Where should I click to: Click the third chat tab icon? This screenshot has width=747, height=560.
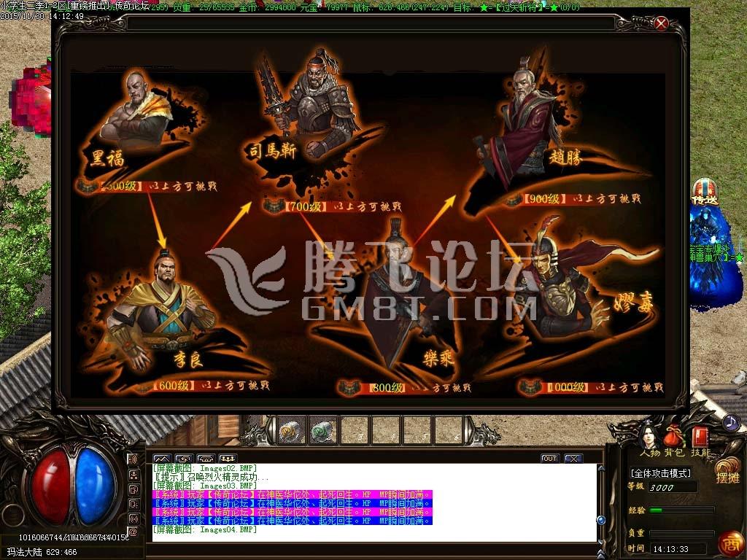(206, 459)
